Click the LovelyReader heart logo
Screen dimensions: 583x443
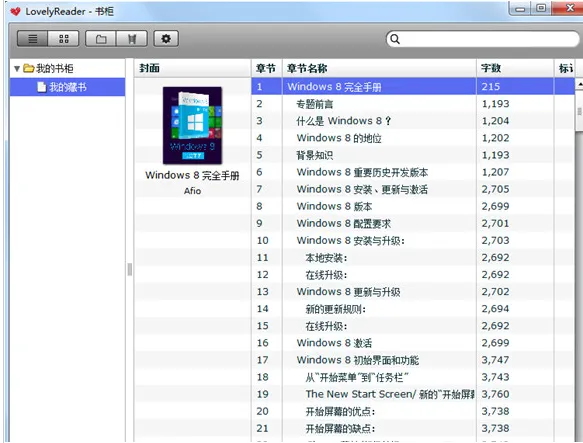point(15,12)
